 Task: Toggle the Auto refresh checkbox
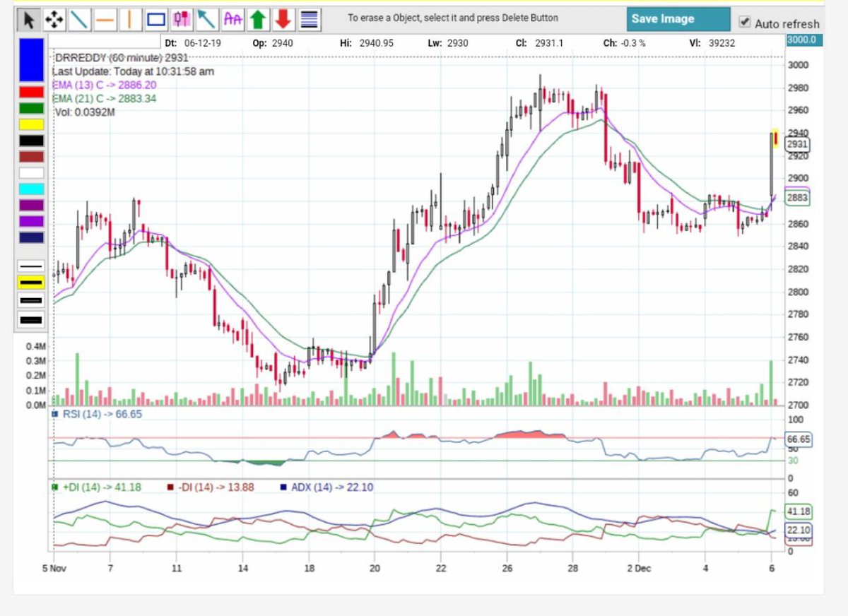(745, 23)
